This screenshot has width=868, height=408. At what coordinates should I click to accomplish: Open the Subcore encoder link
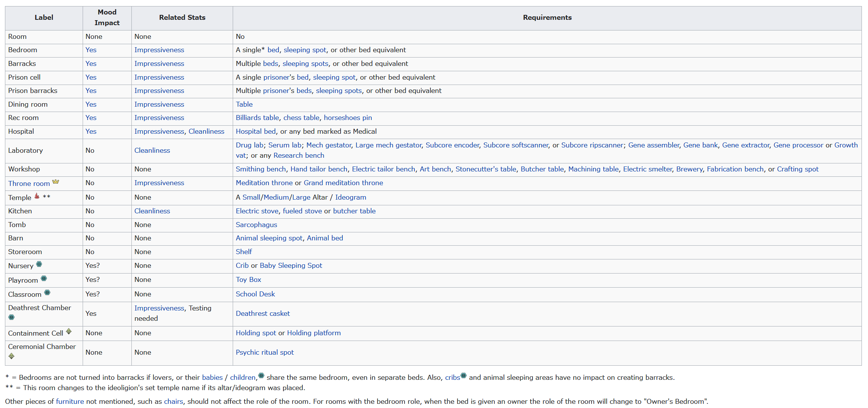point(452,145)
